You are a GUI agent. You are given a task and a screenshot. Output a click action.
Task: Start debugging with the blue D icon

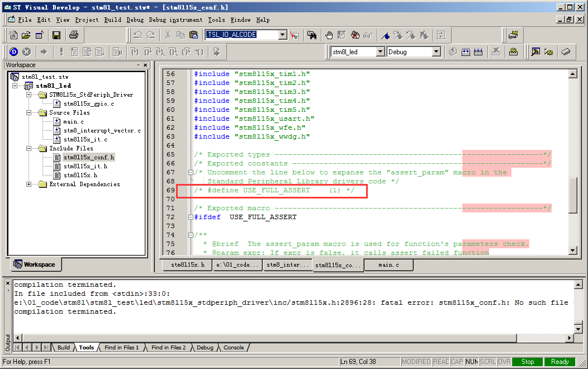pos(14,52)
